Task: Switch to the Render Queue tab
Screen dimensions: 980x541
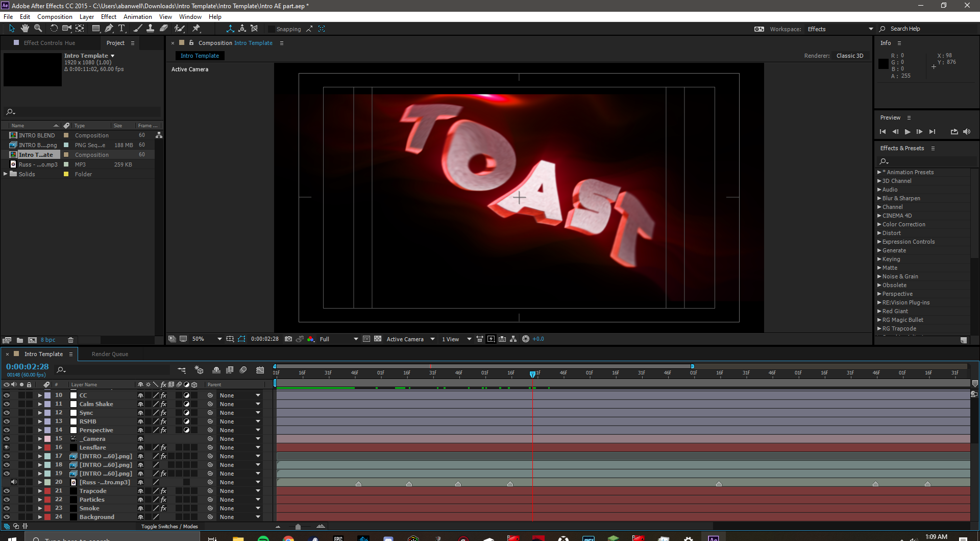Action: pos(110,354)
